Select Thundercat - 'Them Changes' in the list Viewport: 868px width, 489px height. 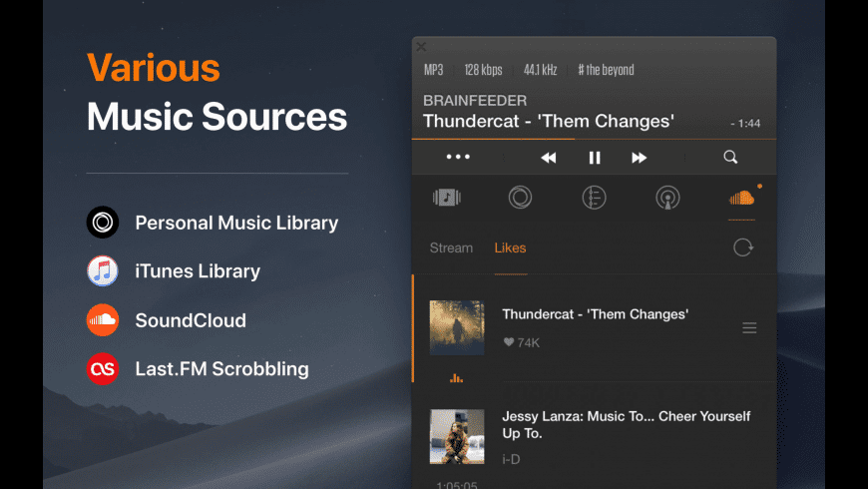[595, 314]
